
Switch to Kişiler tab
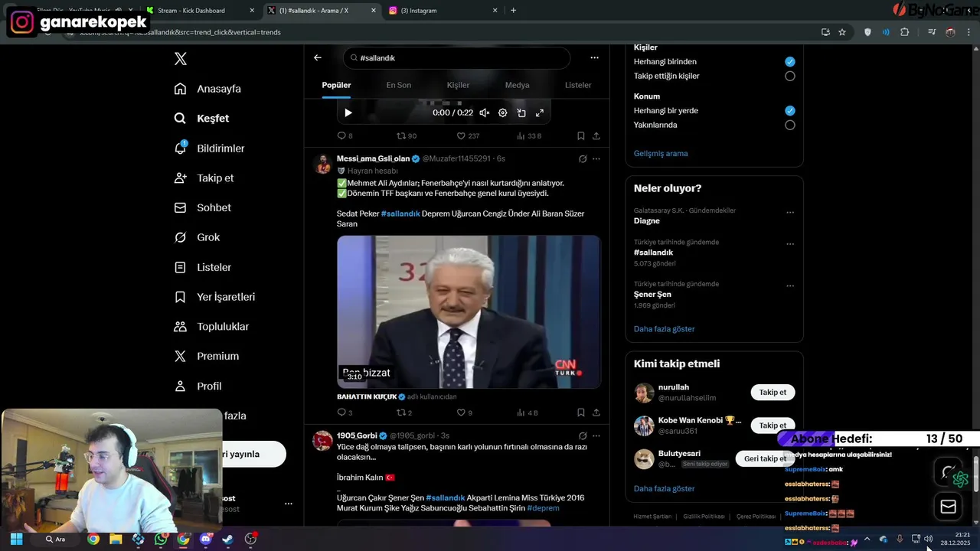click(x=458, y=85)
